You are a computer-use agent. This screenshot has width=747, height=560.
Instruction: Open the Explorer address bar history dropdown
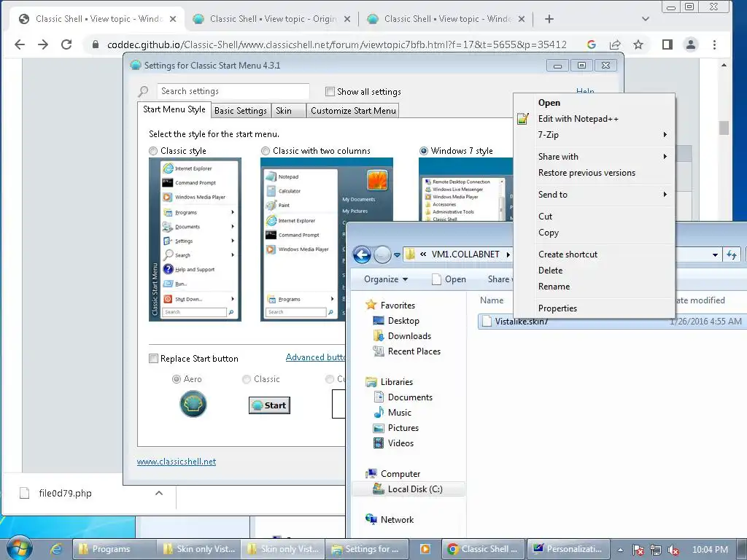pyautogui.click(x=715, y=254)
